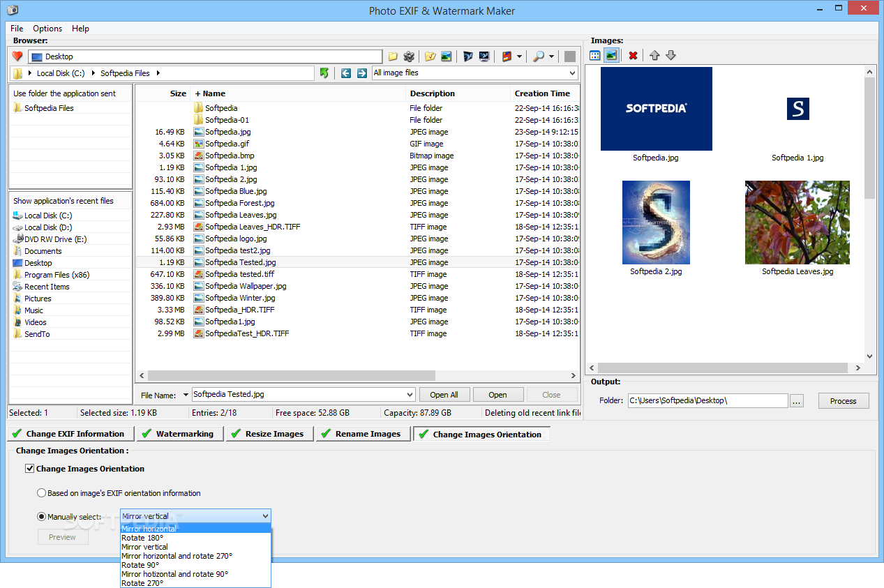Open the File menu
The width and height of the screenshot is (884, 588).
[x=17, y=29]
